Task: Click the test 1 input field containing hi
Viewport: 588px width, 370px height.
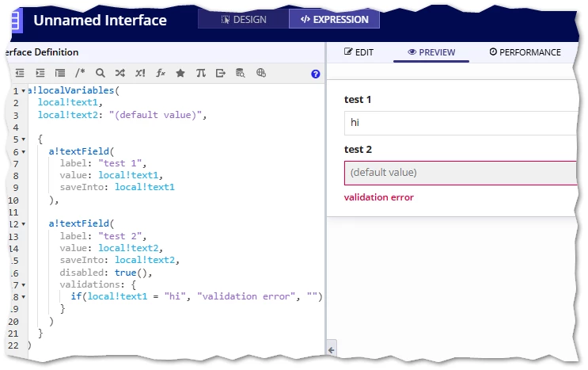Action: [x=461, y=123]
